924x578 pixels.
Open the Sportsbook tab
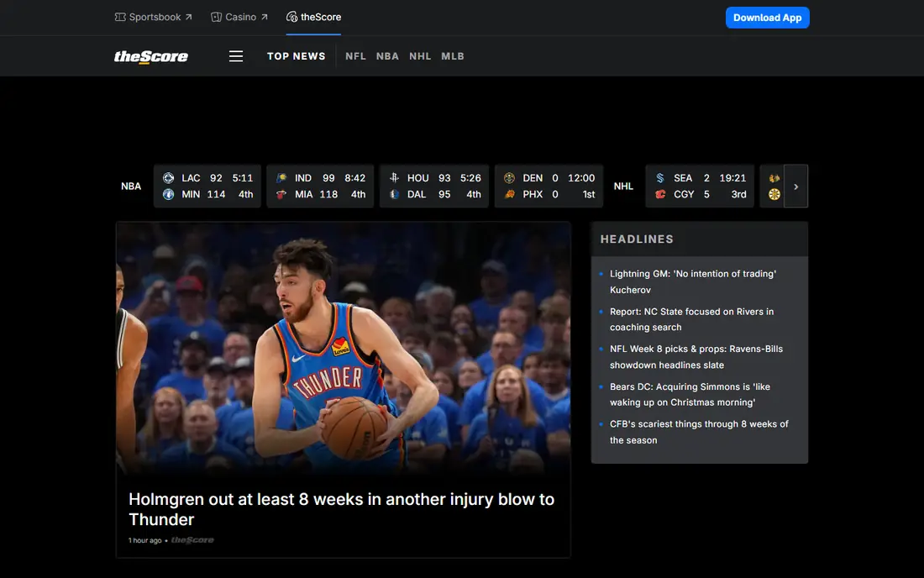click(153, 17)
